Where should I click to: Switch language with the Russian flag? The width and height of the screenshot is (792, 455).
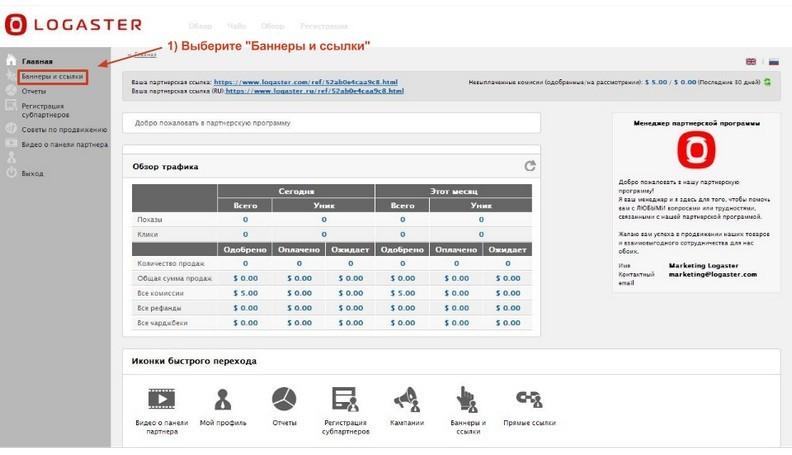coord(773,62)
